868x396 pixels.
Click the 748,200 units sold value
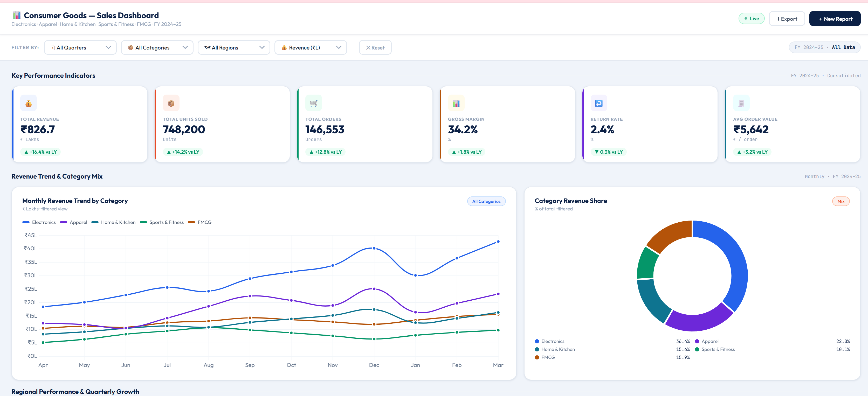point(184,130)
